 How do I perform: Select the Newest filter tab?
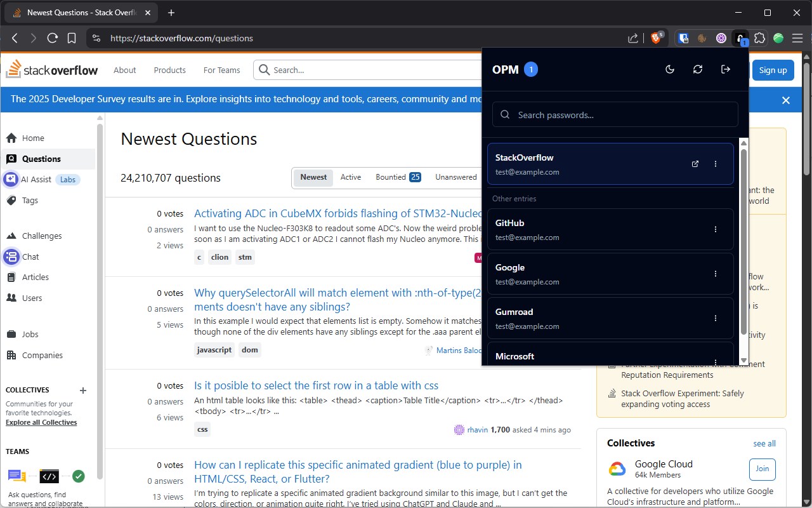pyautogui.click(x=313, y=177)
